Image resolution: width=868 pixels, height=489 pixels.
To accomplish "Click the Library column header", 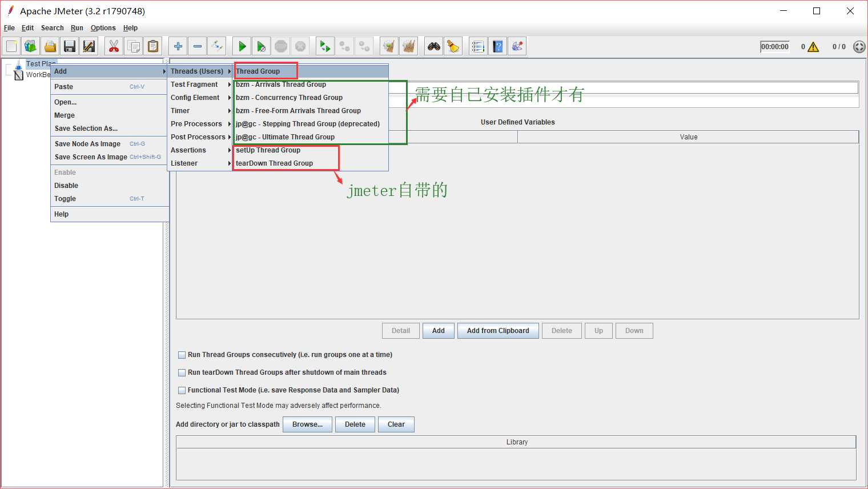I will click(x=516, y=442).
